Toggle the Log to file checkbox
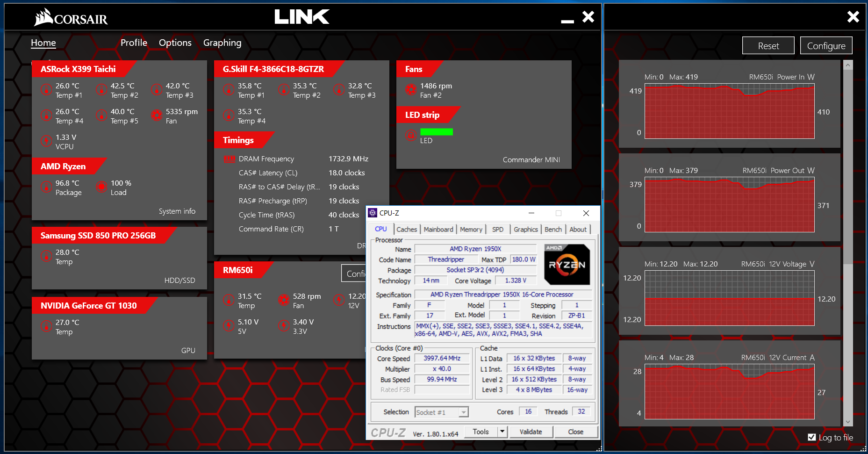 point(812,437)
